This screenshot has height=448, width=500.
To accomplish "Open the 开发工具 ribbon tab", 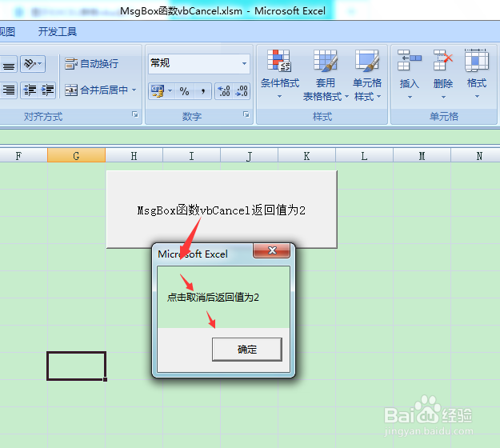I will 58,31.
